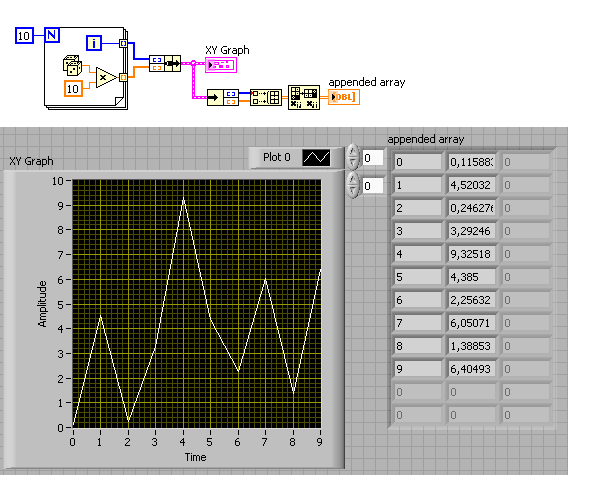Decrement the lower array index stepper

pyautogui.click(x=352, y=192)
